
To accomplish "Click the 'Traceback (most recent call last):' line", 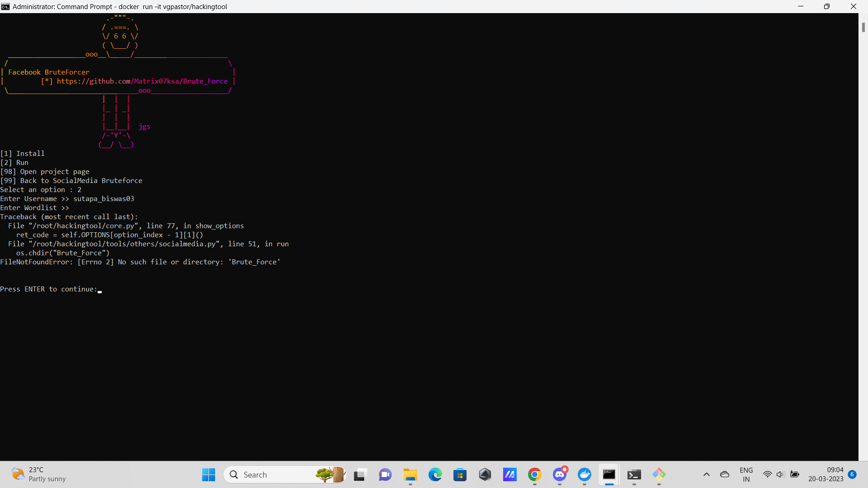I will (x=69, y=217).
